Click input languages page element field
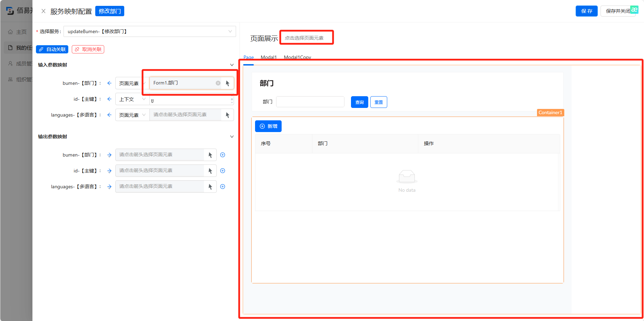Image resolution: width=644 pixels, height=321 pixels. 185,115
